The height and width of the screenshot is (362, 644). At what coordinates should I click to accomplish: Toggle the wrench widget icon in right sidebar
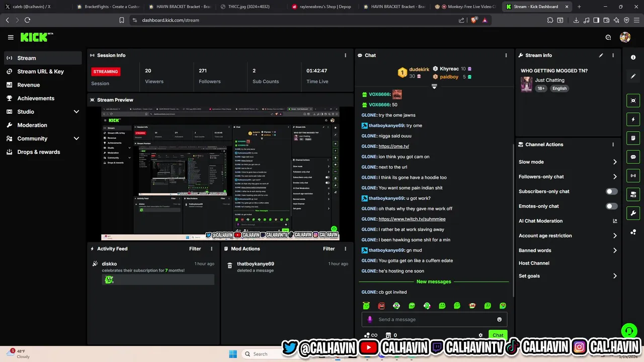(x=633, y=213)
